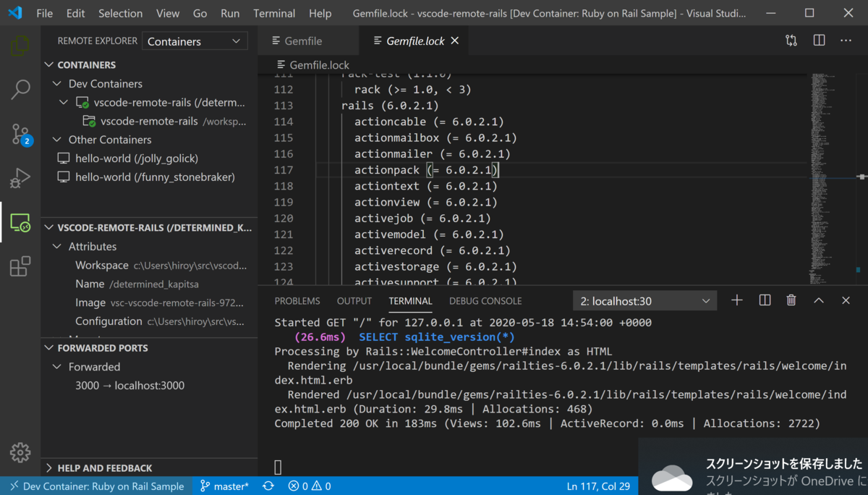
Task: Collapse the VSCODE-REMOTE-RAILS details section
Action: pyautogui.click(x=49, y=227)
